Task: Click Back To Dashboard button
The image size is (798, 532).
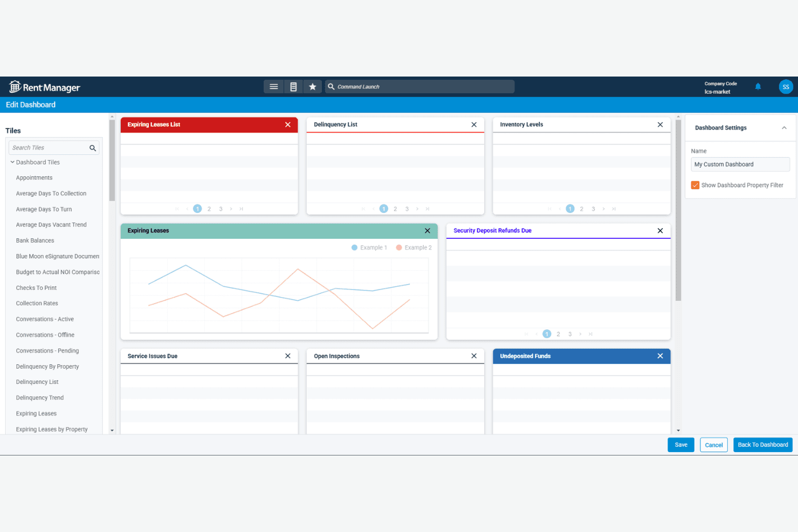Action: pos(763,445)
